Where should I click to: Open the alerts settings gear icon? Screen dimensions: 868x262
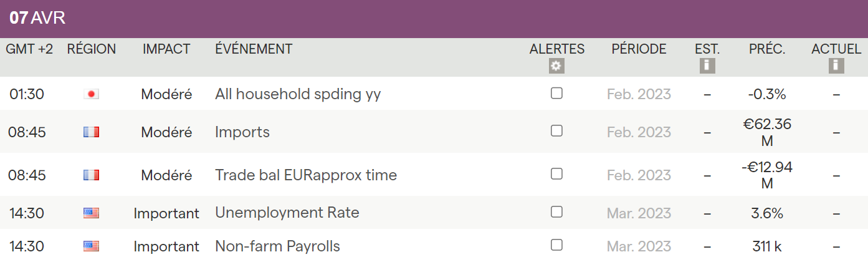(x=556, y=66)
